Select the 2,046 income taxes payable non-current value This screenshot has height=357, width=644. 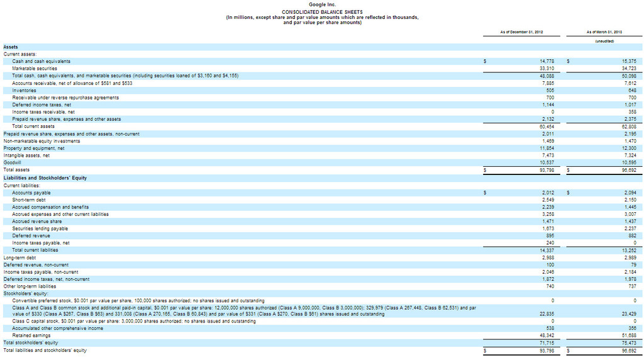pyautogui.click(x=548, y=272)
